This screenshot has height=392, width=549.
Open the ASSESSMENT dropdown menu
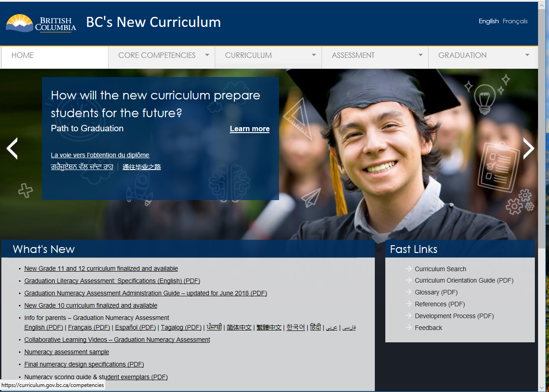(x=420, y=55)
